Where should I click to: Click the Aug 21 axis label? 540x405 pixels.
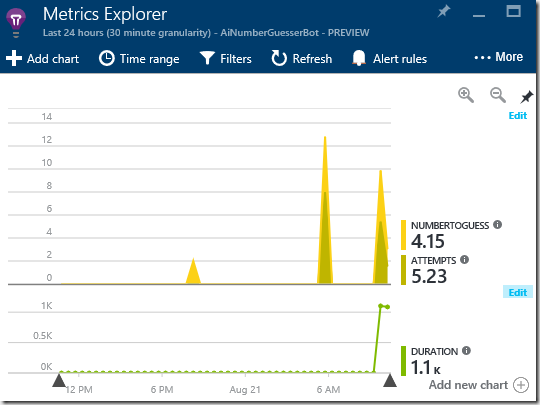pyautogui.click(x=245, y=390)
